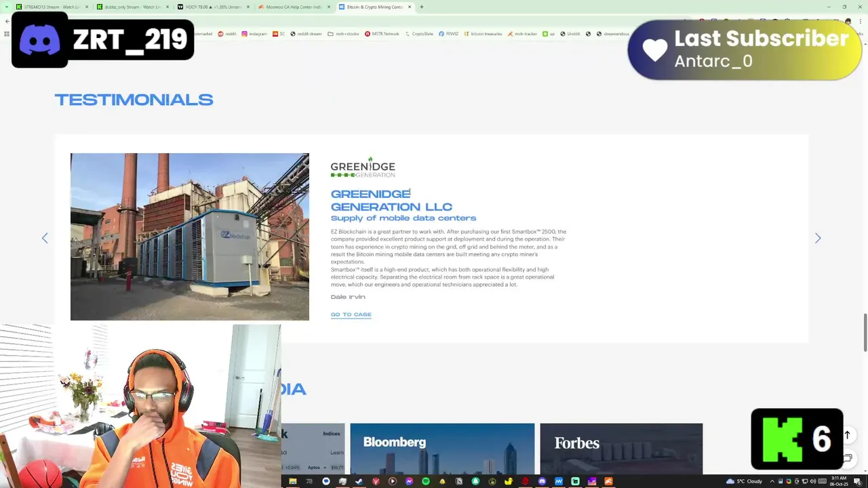Viewport: 868px width, 488px height.
Task: Open a new browser tab
Action: 422,7
